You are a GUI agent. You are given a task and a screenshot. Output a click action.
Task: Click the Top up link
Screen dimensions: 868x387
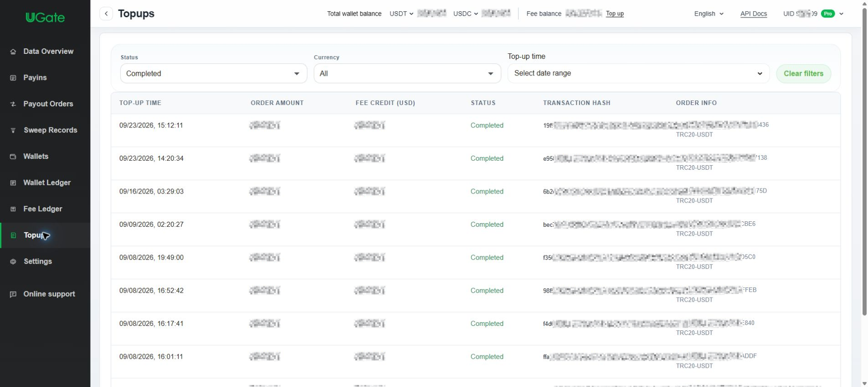614,14
